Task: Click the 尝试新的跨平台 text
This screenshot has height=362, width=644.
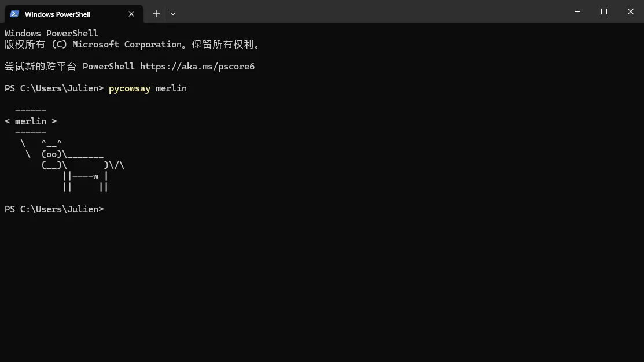Action: click(x=41, y=67)
